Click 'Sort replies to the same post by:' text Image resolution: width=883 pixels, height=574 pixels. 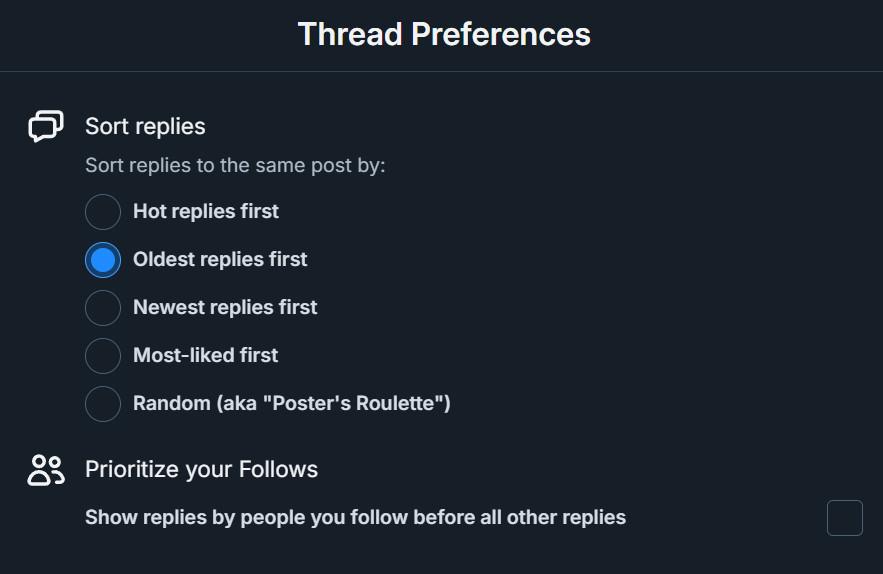(235, 166)
